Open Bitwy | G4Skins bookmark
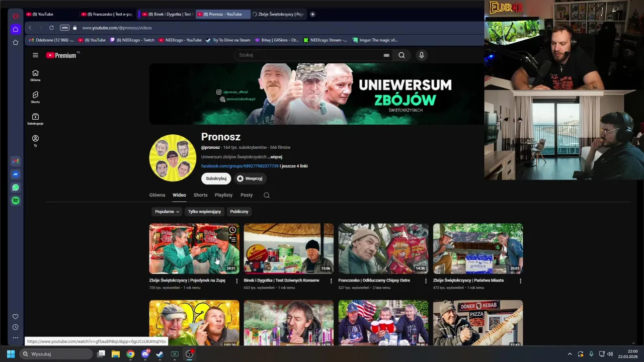 277,40
